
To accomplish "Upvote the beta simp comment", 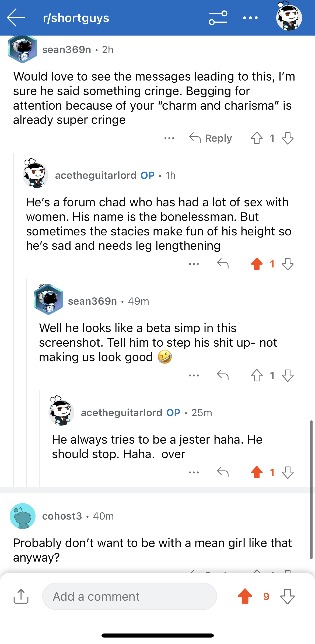I will [257, 375].
